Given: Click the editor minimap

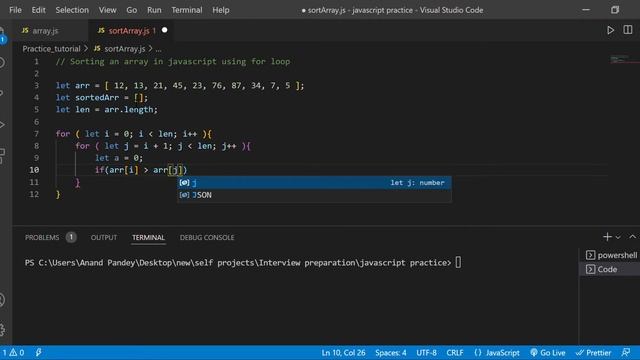Looking at the screenshot, I should pos(624,60).
